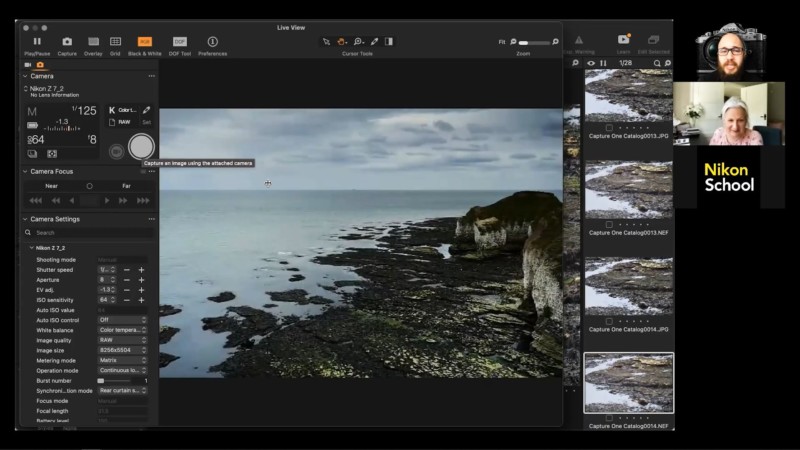Move focus far with triple right arrows
800x450 pixels.
tap(143, 201)
